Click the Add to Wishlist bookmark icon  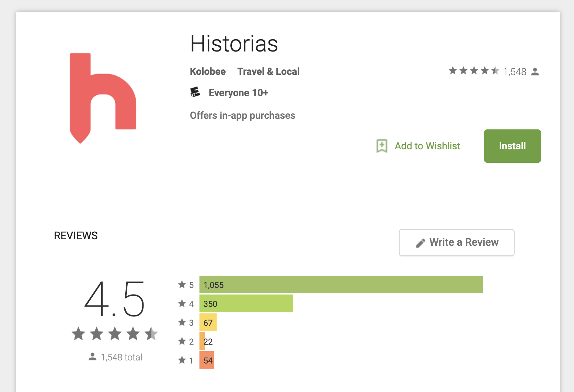[x=382, y=146]
